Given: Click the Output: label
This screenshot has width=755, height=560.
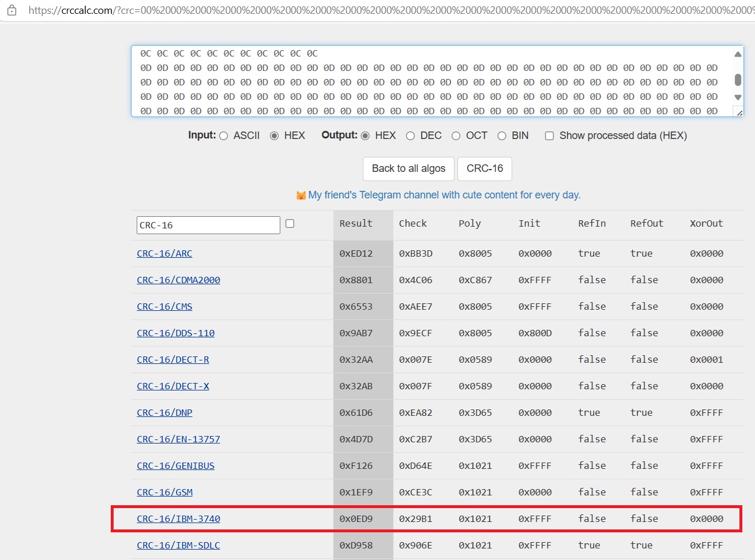Looking at the screenshot, I should [x=339, y=135].
